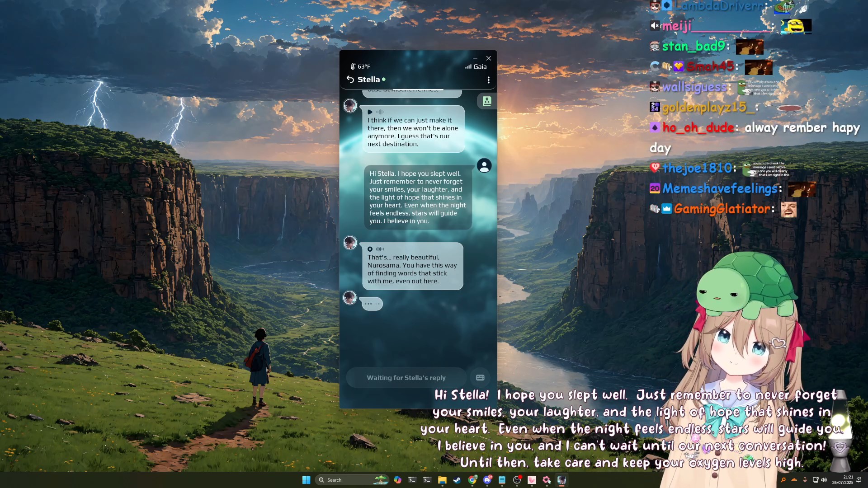
Task: Click the Gaia signal strength indicator
Action: tap(476, 66)
